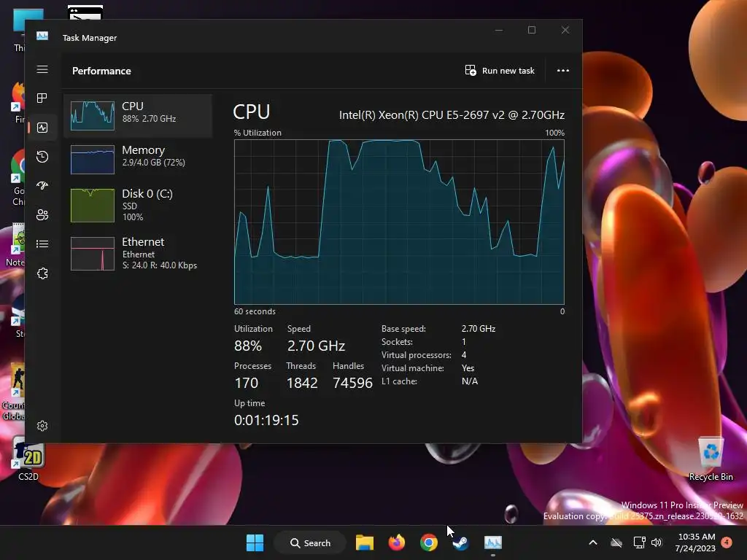Viewport: 747px width, 560px height.
Task: Click the Virtual machine Yes value
Action: 468,368
